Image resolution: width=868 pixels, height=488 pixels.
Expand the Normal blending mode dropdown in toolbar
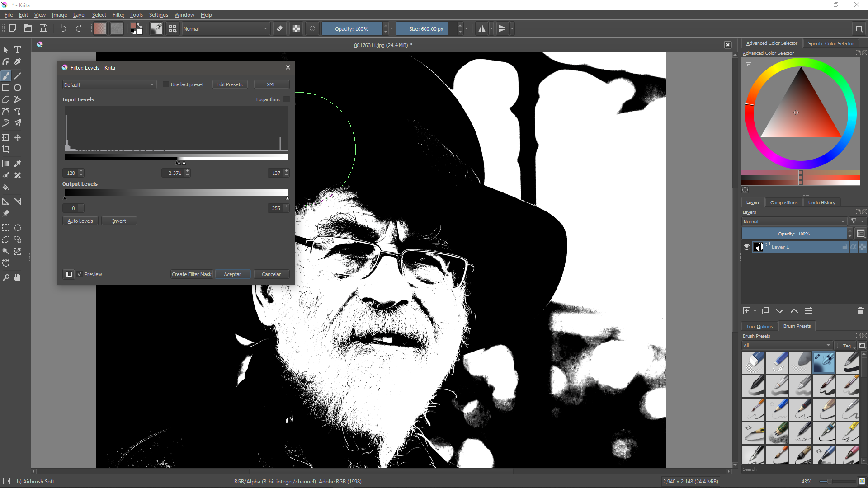tap(225, 29)
